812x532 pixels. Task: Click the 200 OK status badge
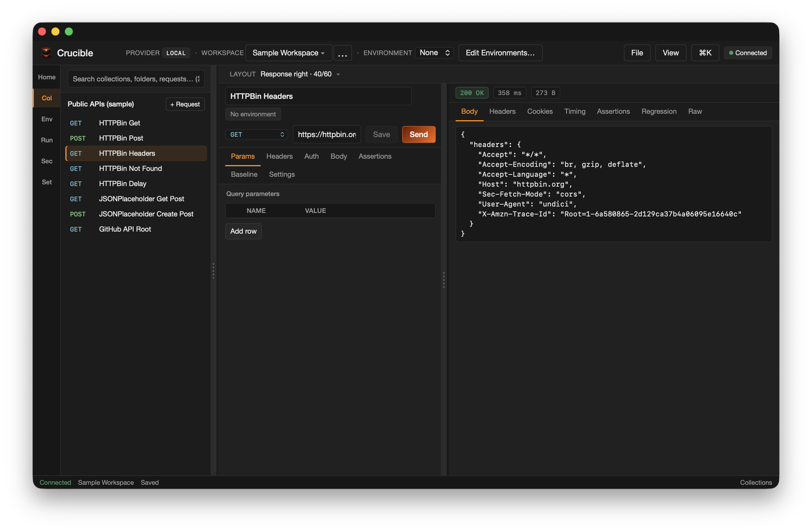coord(472,93)
